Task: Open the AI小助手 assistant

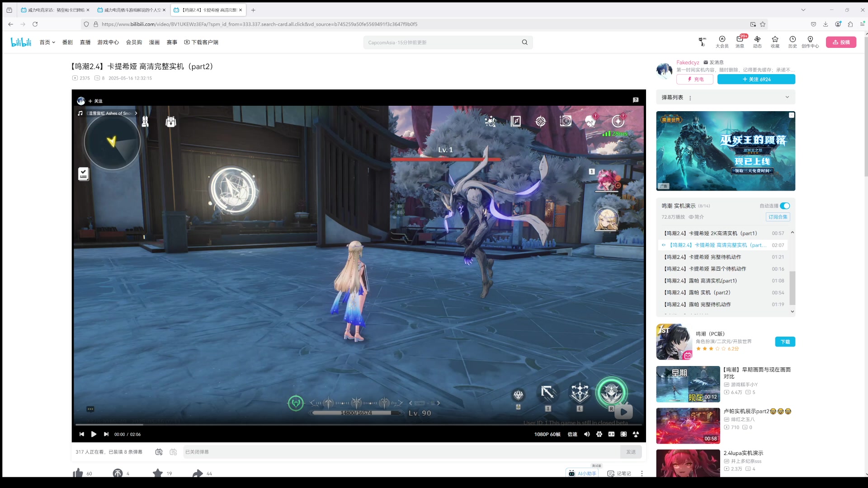Action: (582, 473)
